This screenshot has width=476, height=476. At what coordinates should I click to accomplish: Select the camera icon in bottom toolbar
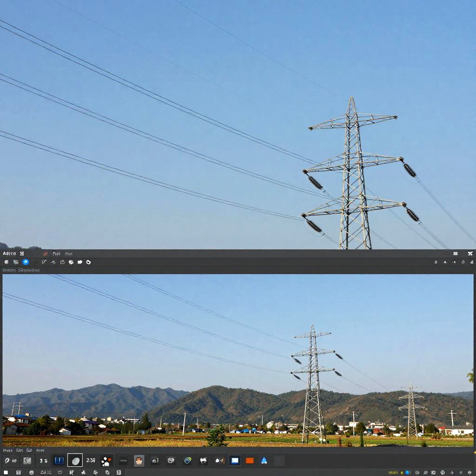155,460
